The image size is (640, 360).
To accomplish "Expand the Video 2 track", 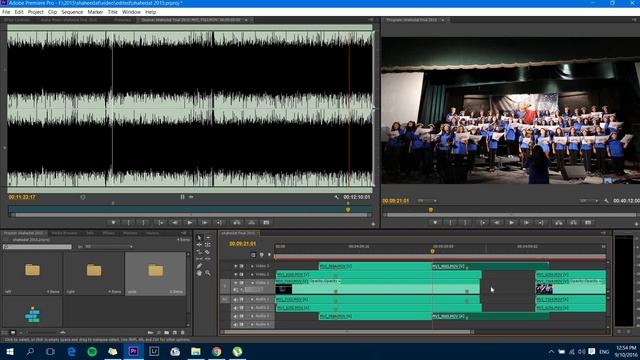I will pyautogui.click(x=252, y=274).
